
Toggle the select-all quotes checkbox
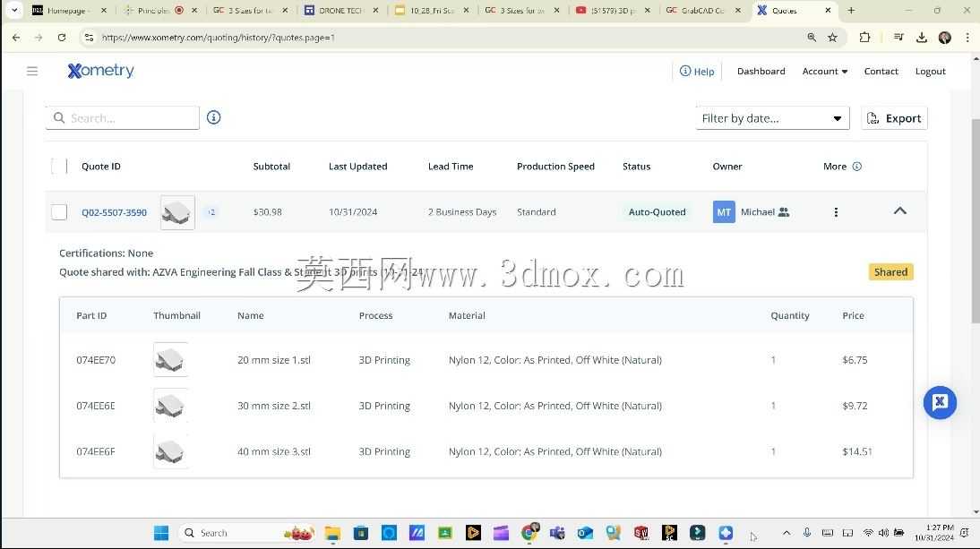[x=59, y=167]
